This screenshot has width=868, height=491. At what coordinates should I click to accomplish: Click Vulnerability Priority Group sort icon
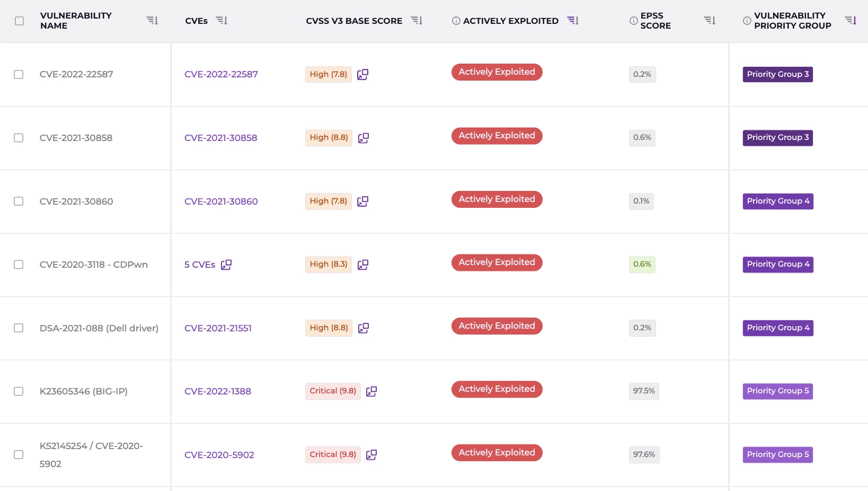851,21
